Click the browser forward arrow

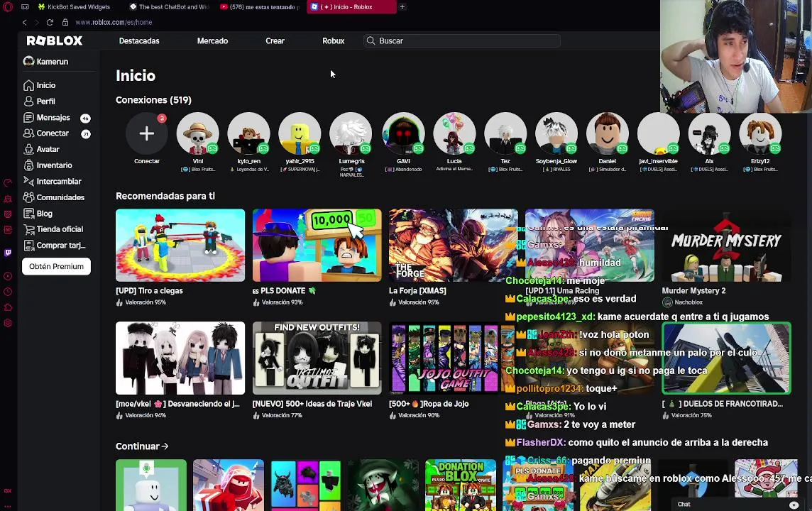click(x=37, y=22)
